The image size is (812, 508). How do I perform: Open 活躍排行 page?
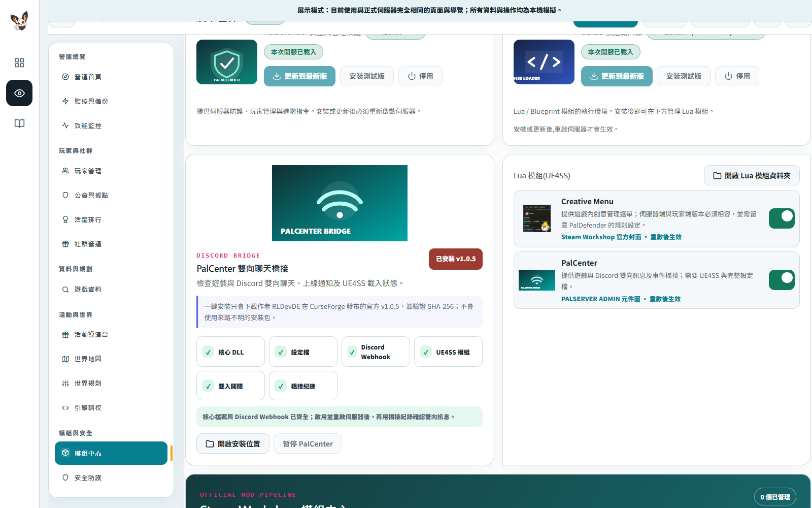[111, 219]
